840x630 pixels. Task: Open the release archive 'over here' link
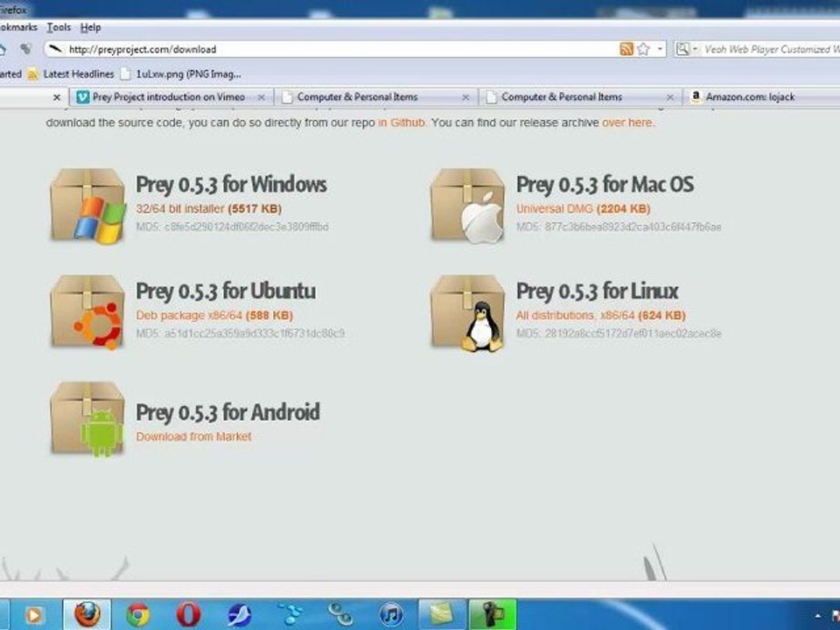point(627,122)
